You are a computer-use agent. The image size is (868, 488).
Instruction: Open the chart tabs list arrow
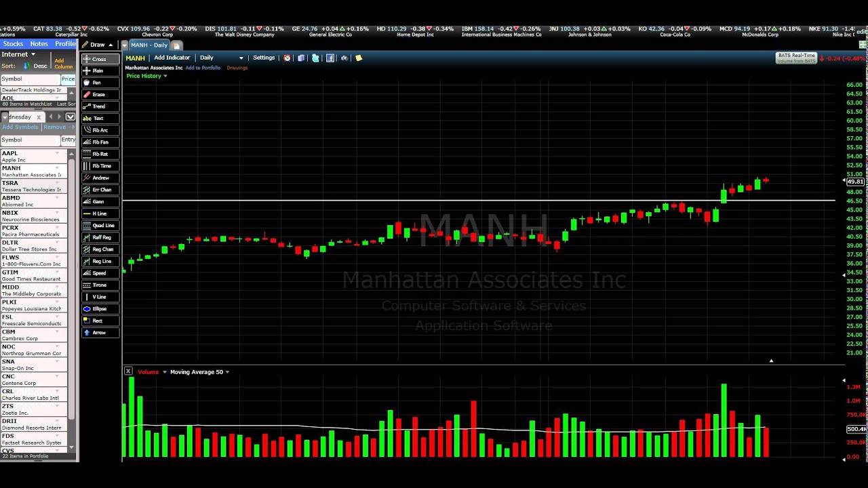pyautogui.click(x=124, y=45)
